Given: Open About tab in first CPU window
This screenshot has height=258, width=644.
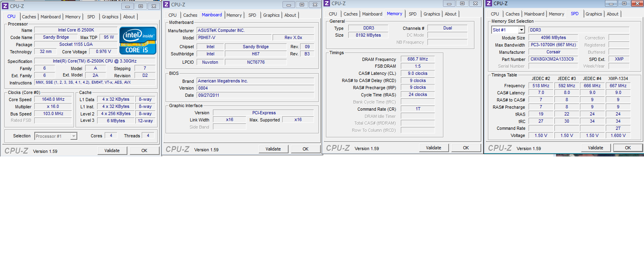Looking at the screenshot, I should [x=129, y=17].
